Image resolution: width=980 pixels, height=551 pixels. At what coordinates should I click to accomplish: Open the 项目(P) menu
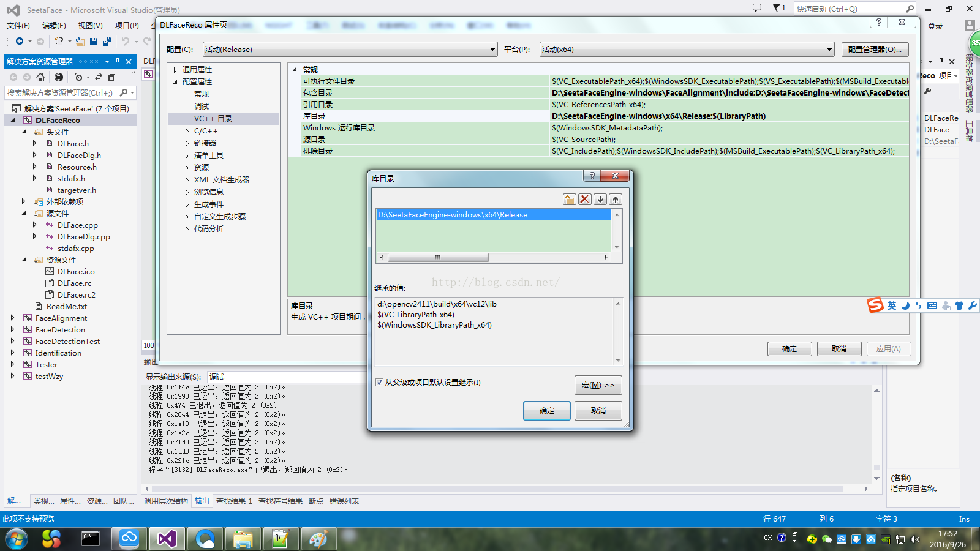(x=127, y=25)
